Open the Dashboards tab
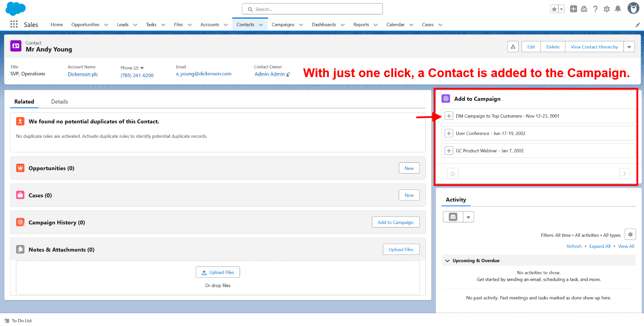The height and width of the screenshot is (326, 644). 324,25
